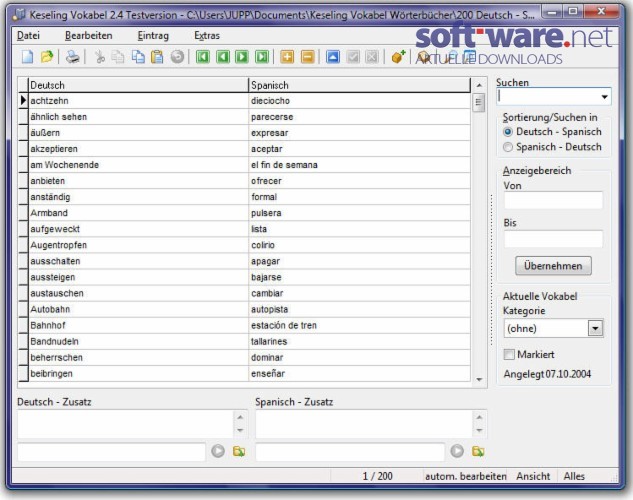This screenshot has width=633, height=500.
Task: Select the Deutsch - Spanisch radio button
Action: coord(508,132)
